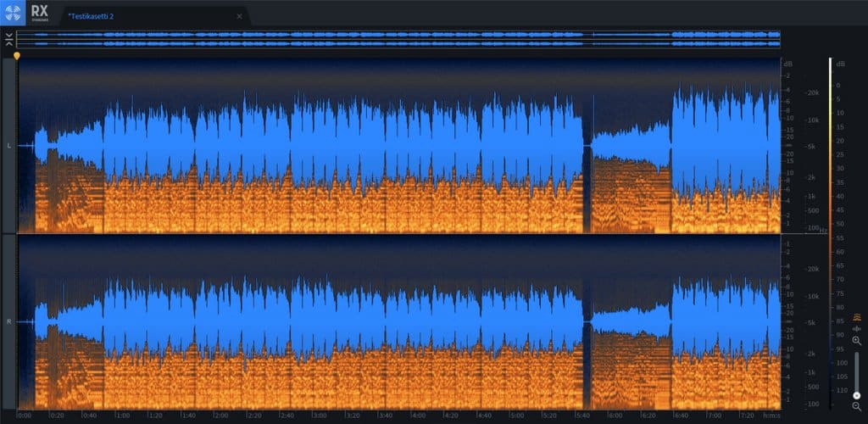Click the spectrogram frequency zoom icon
Viewport: 868px width, 424px height.
[x=856, y=317]
